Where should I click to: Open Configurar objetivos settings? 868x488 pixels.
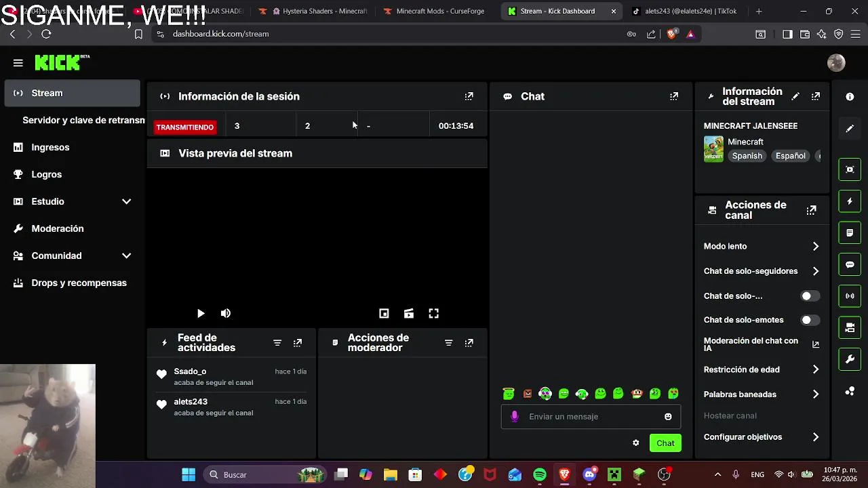pyautogui.click(x=762, y=437)
